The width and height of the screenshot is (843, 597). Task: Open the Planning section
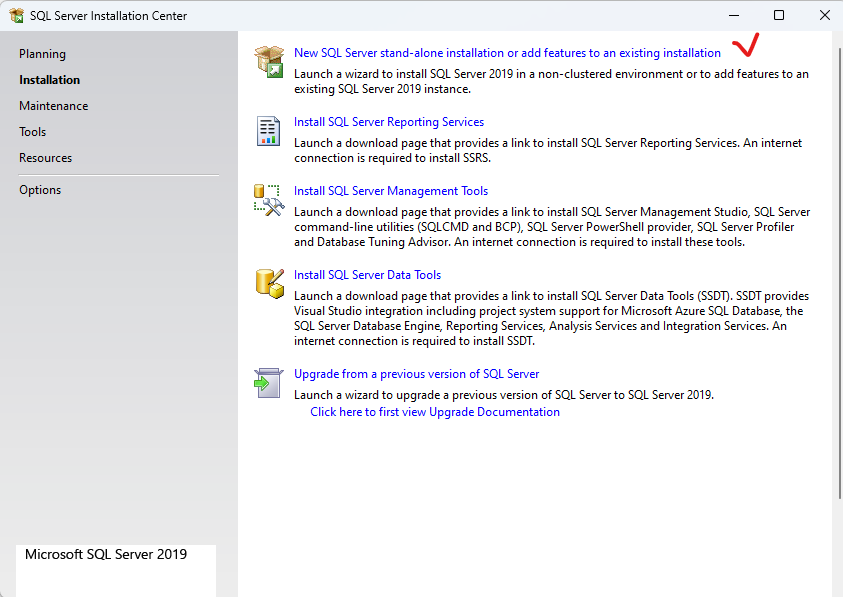42,54
